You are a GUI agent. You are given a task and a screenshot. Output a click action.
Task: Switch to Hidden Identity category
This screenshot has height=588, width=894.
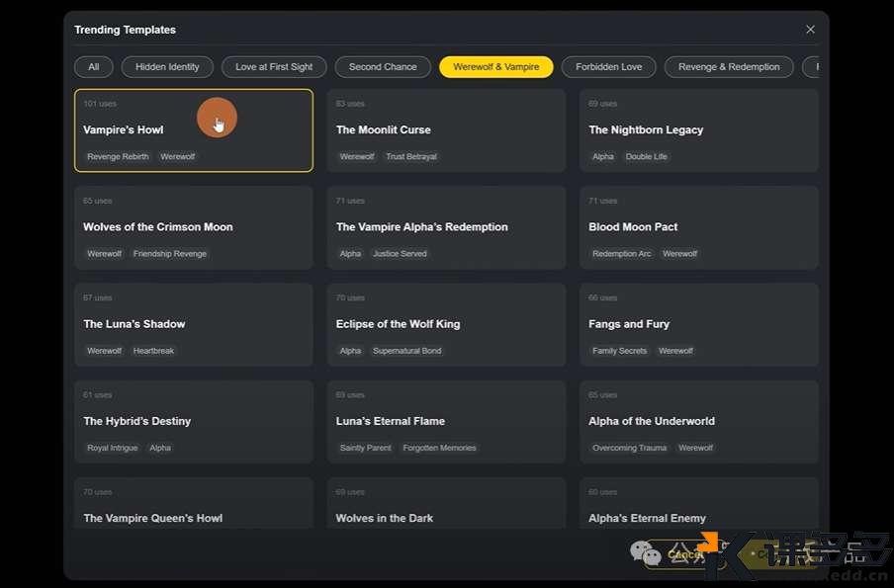167,67
